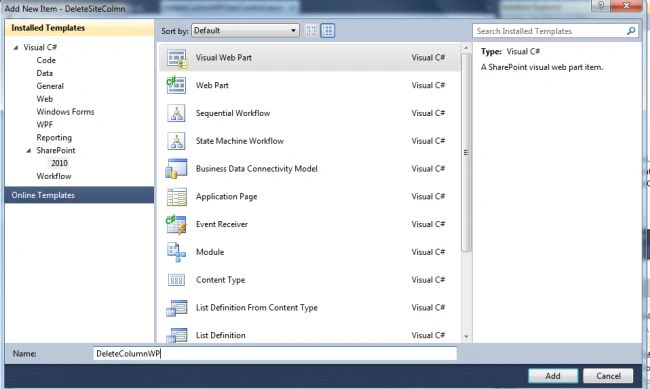Screen dimensions: 650x389
Task: Select the Web category
Action: tap(45, 99)
